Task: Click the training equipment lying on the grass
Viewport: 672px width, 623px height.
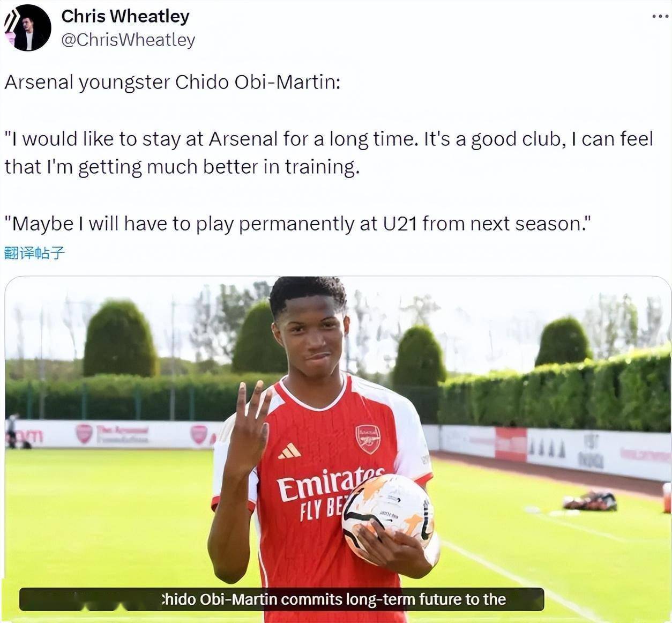Action: 589,501
